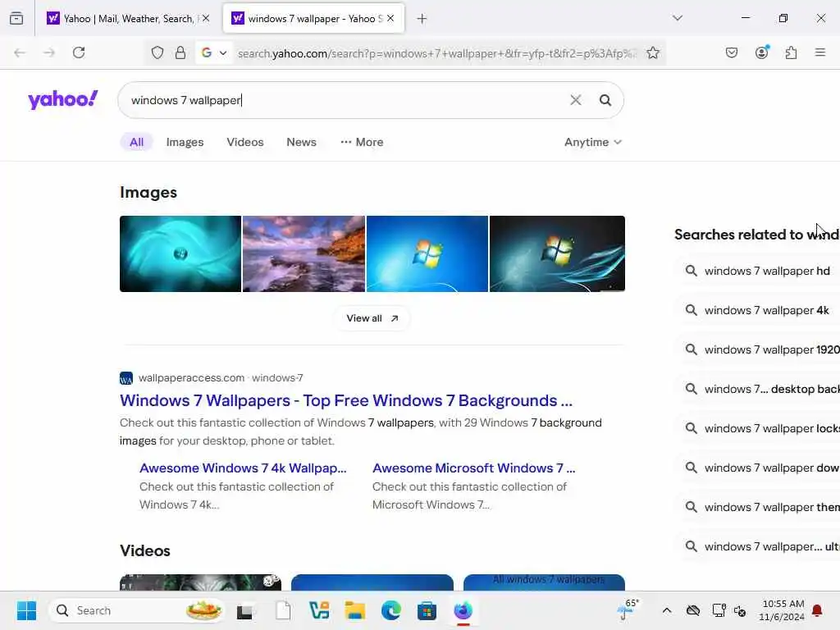840x630 pixels.
Task: Click the magnifier search button in the Yahoo box
Action: click(605, 100)
